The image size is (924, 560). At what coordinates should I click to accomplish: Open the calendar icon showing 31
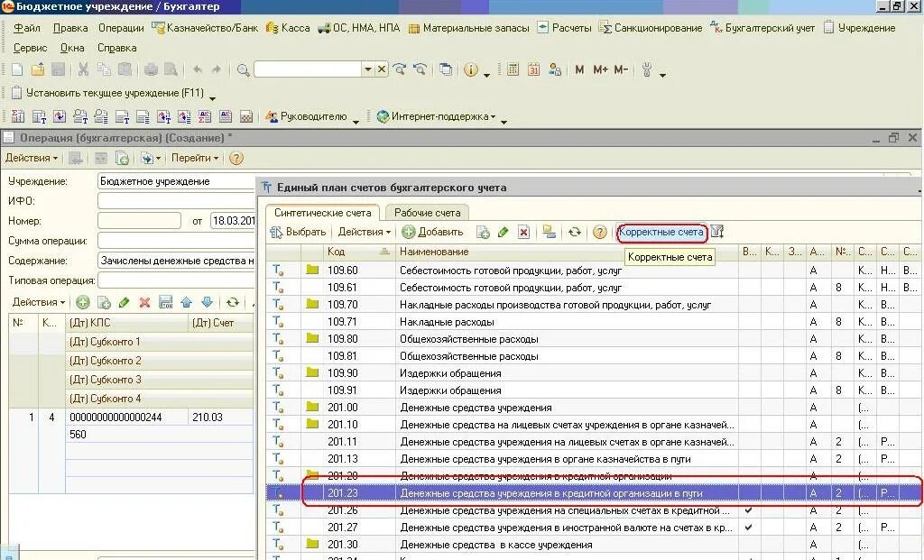click(x=533, y=69)
